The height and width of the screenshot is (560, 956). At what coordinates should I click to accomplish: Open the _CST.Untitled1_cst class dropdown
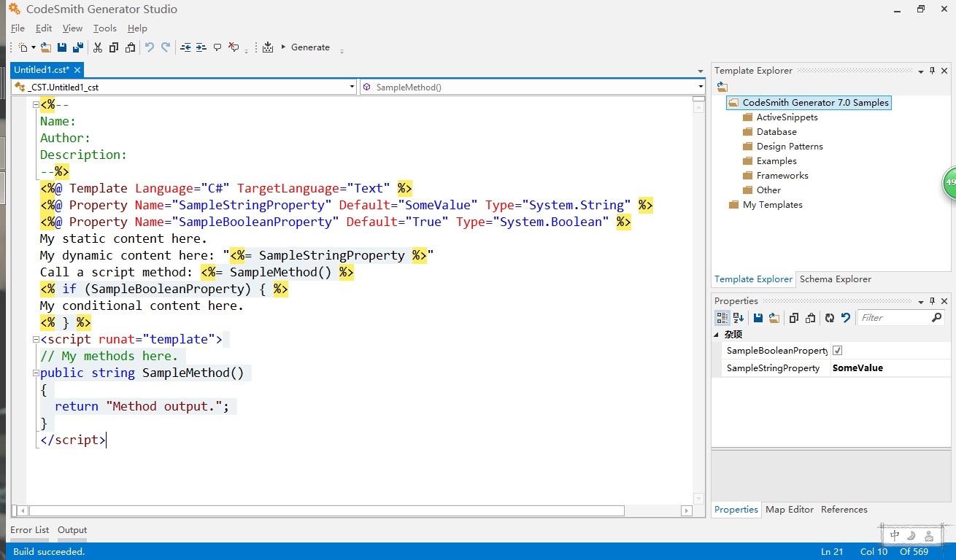tap(352, 87)
